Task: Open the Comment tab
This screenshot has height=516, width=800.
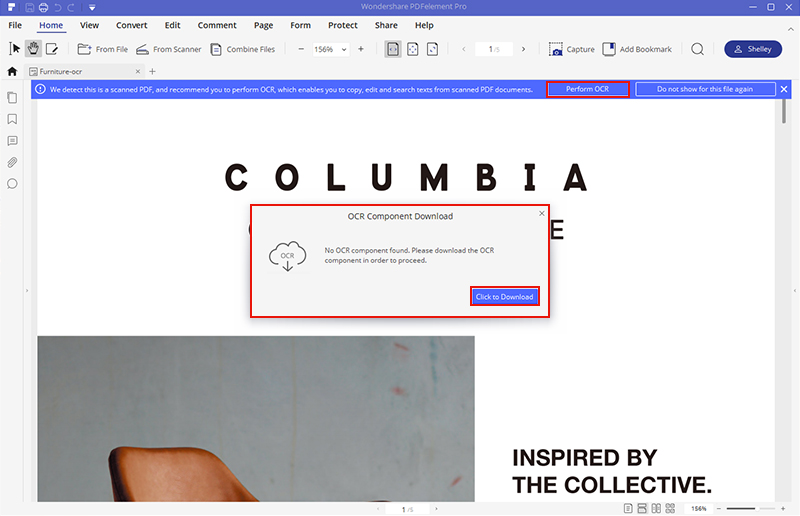Action: (217, 25)
